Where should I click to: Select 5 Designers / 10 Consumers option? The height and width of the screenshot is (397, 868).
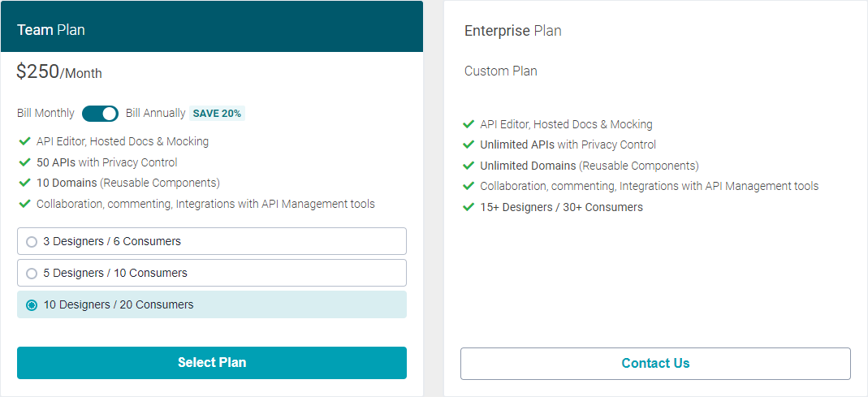32,273
